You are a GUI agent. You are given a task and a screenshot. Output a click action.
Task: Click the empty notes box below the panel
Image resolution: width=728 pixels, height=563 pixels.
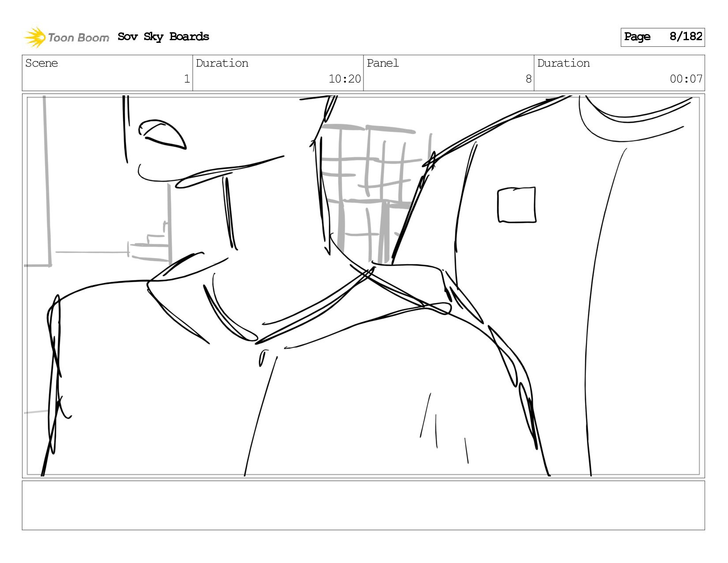coord(364,506)
